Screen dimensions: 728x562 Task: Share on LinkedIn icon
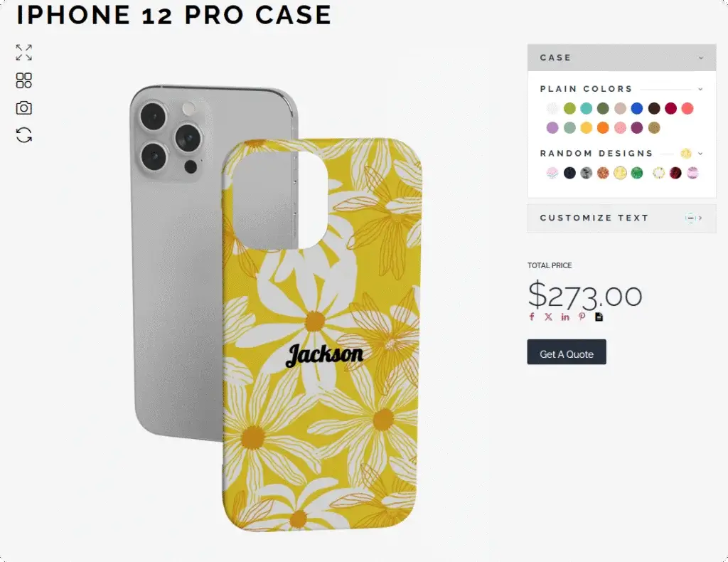[x=565, y=317]
